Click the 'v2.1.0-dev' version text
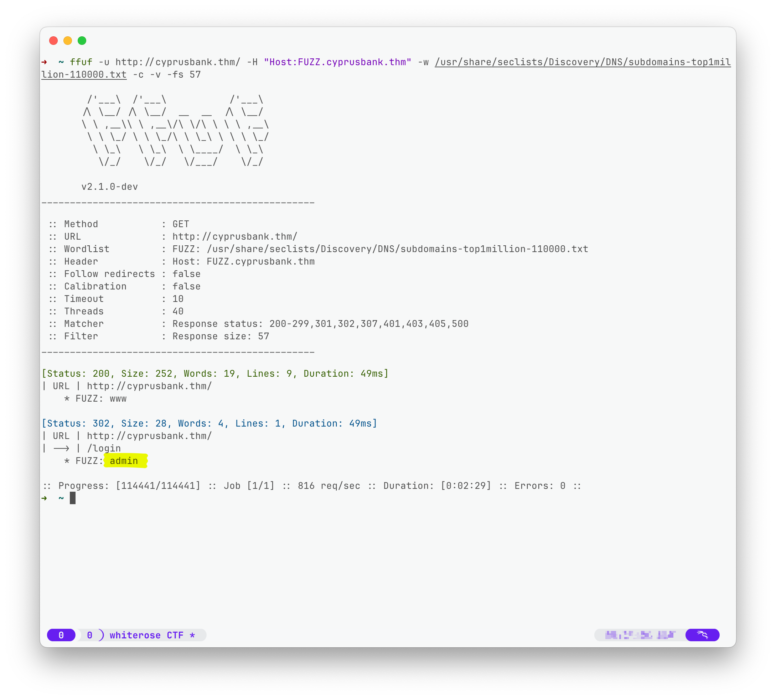This screenshot has height=700, width=776. coord(110,187)
